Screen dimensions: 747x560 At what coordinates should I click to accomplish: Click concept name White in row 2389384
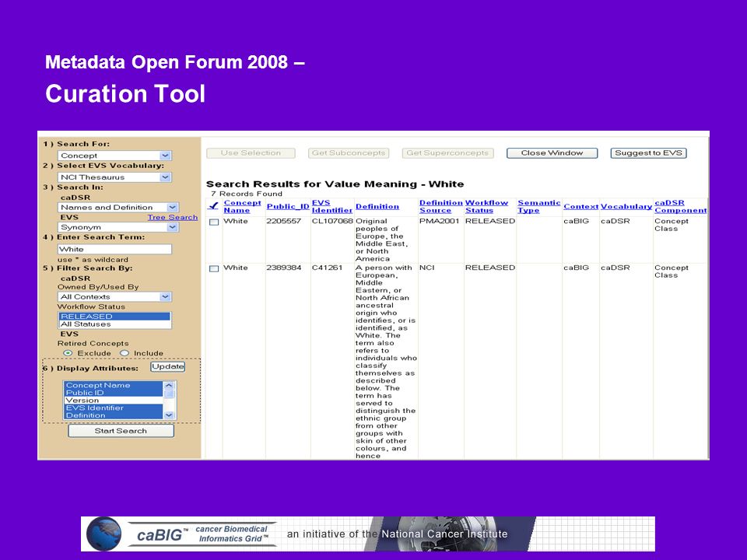pos(235,268)
